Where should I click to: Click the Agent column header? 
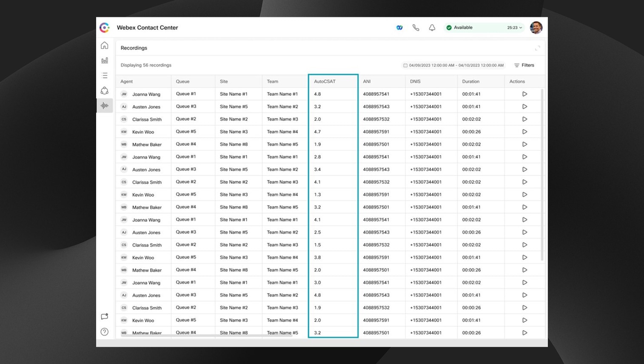pyautogui.click(x=127, y=82)
